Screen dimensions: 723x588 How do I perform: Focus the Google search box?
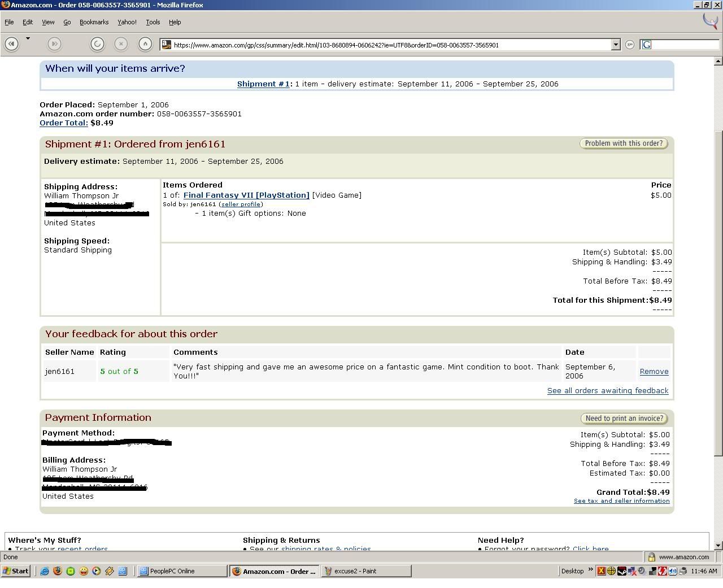[x=679, y=45]
